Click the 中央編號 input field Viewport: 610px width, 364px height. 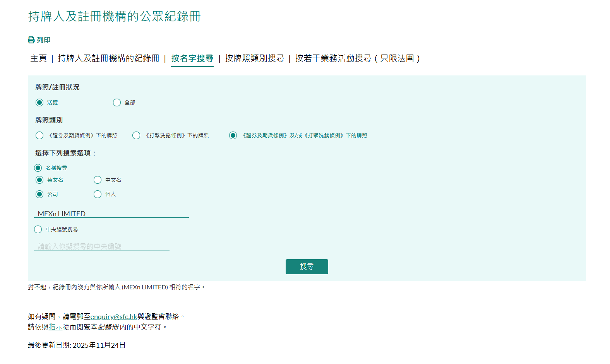click(102, 246)
